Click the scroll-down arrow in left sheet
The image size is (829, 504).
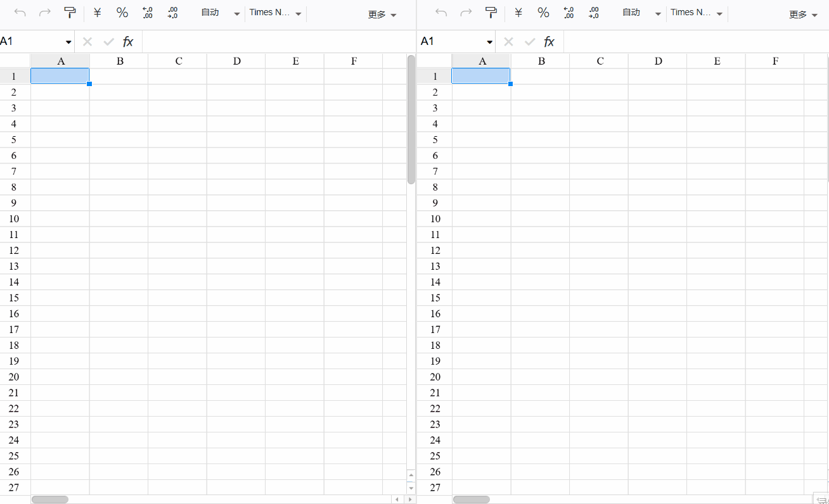pyautogui.click(x=411, y=488)
